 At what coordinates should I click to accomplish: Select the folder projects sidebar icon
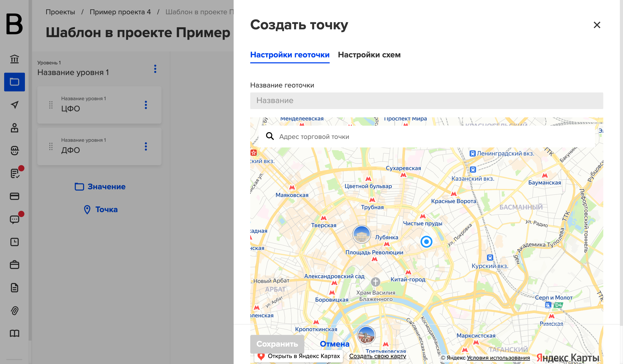(x=15, y=82)
